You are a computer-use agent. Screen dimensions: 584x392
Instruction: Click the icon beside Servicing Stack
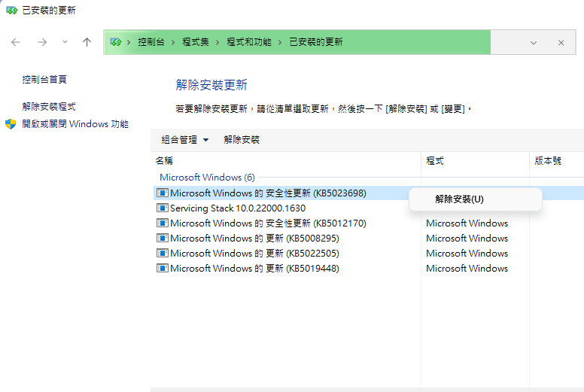[x=163, y=208]
